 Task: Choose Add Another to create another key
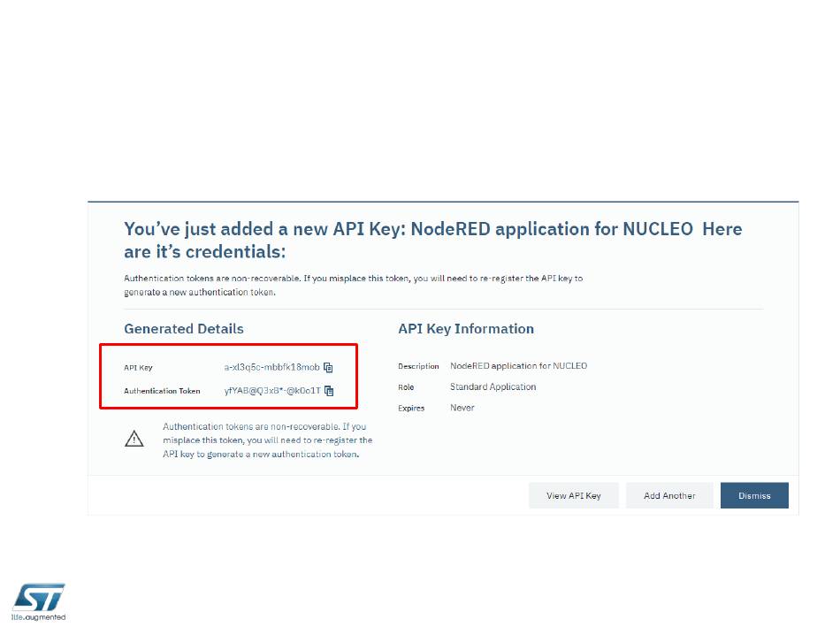[669, 496]
